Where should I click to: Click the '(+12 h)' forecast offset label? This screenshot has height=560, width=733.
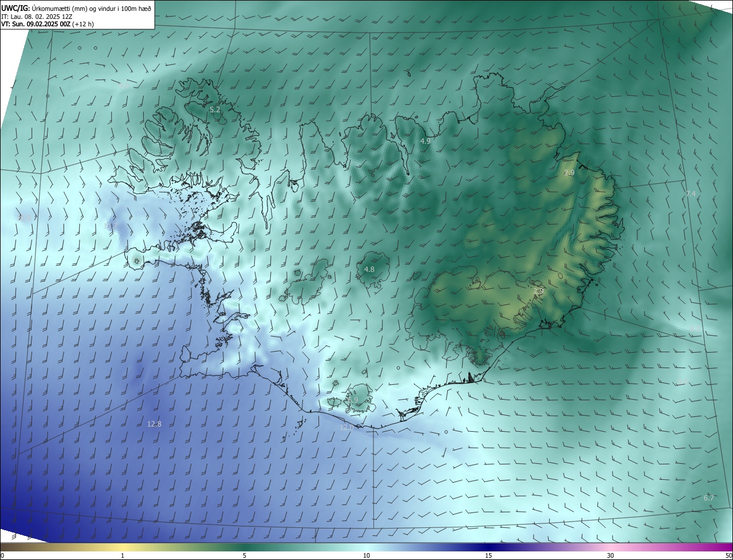point(83,24)
